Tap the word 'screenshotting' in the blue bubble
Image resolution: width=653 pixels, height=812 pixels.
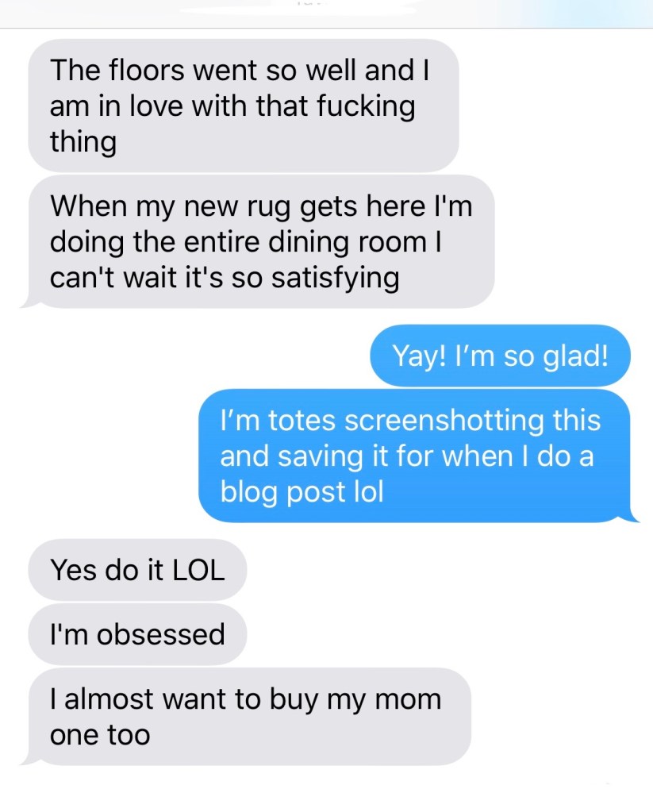[x=444, y=421]
